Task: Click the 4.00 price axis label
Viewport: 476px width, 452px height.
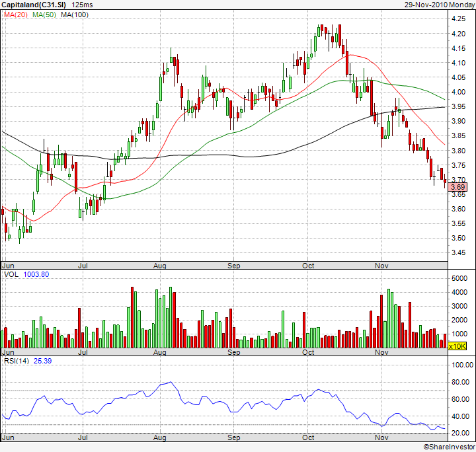Action: pos(458,92)
